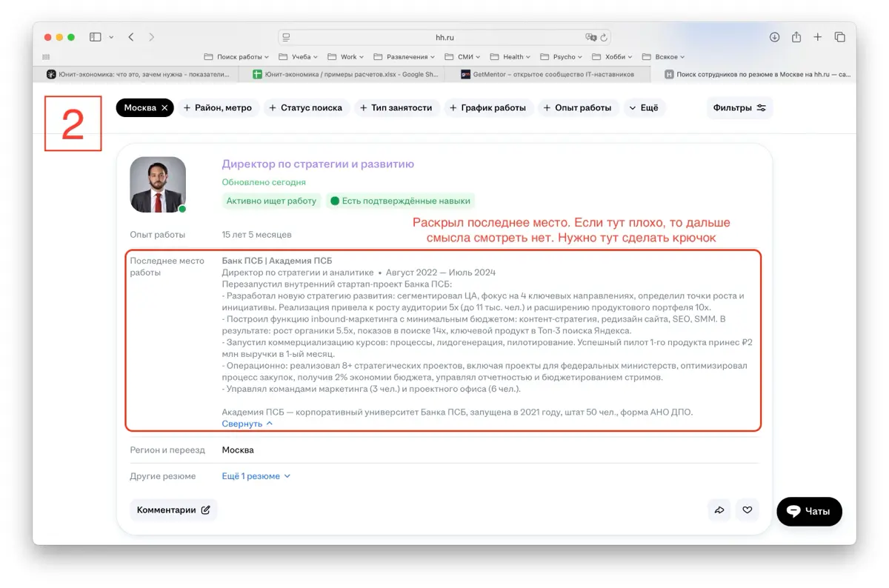Viewport: 889px width, 588px height.
Task: Open the СМИ bookmarks folder
Action: [x=463, y=57]
